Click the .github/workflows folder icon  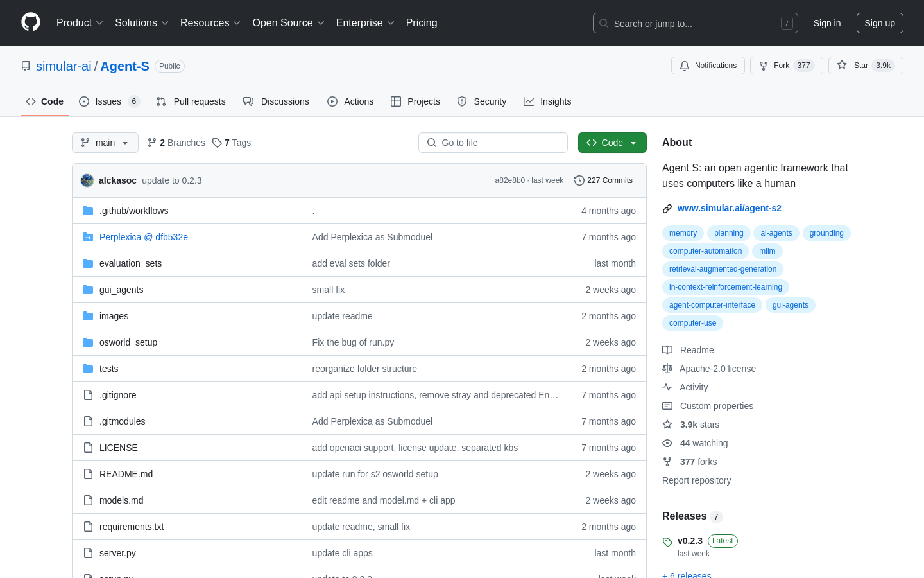(88, 211)
